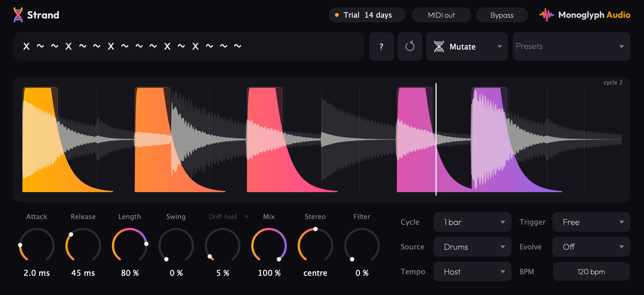
Task: Click the DNA helix icon beside Mutate
Action: pyautogui.click(x=439, y=46)
